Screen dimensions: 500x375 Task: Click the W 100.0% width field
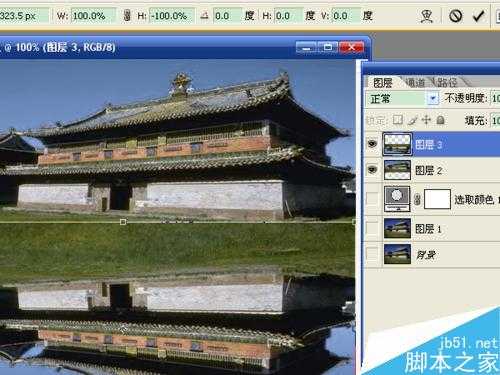(x=94, y=16)
